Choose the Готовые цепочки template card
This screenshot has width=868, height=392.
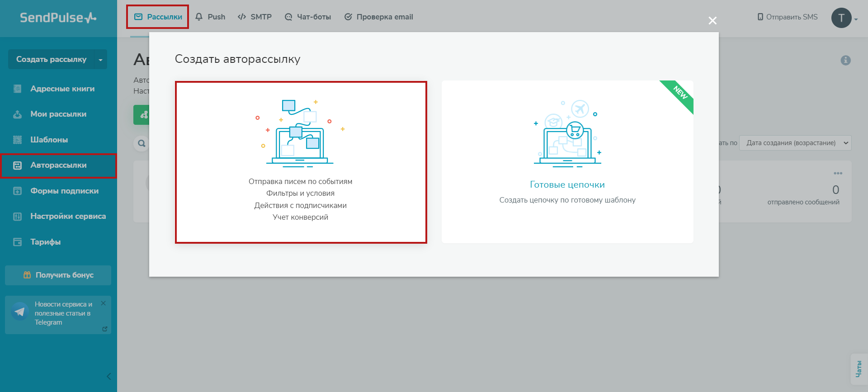tap(567, 162)
